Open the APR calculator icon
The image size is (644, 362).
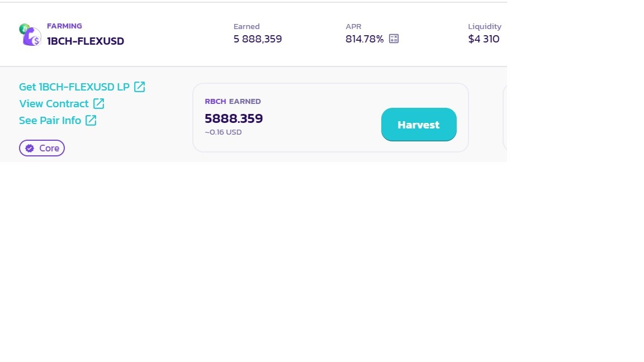coord(394,39)
